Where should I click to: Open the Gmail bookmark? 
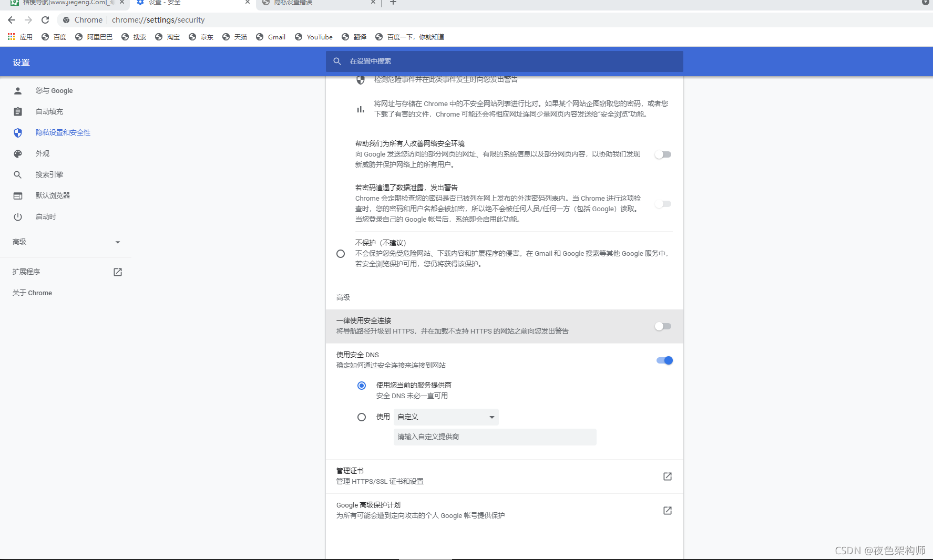(271, 37)
